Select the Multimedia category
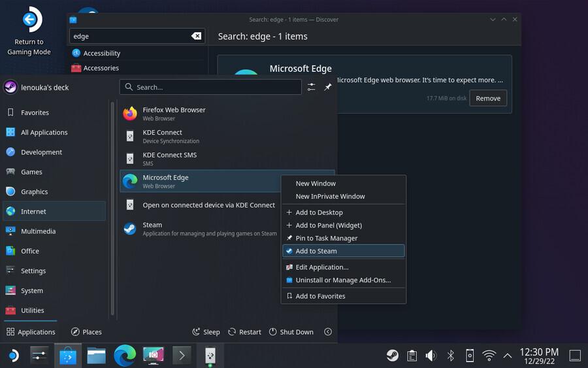This screenshot has width=588, height=368. coord(54,231)
